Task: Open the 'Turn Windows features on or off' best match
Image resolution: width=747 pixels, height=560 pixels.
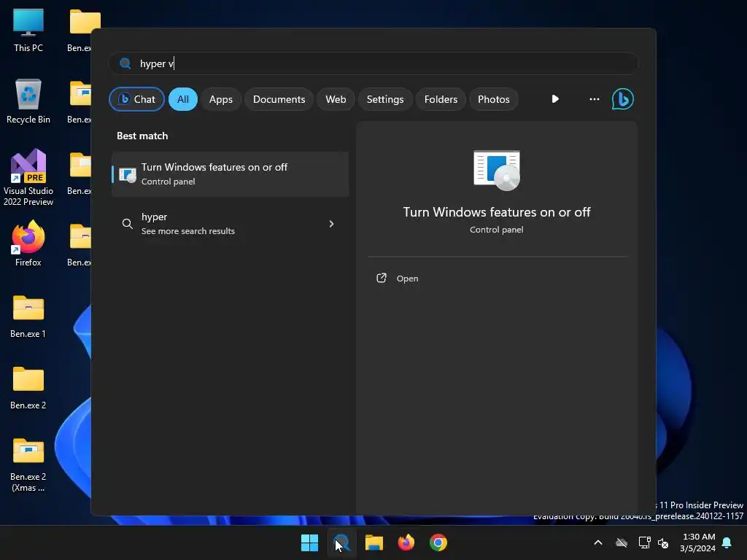Action: pyautogui.click(x=230, y=174)
